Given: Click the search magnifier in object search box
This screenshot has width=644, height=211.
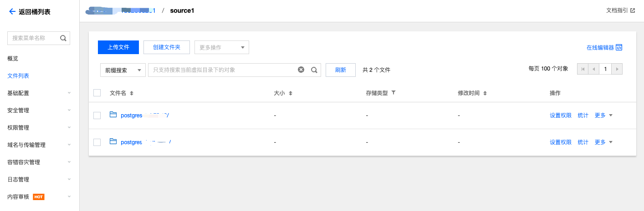Looking at the screenshot, I should coord(314,70).
